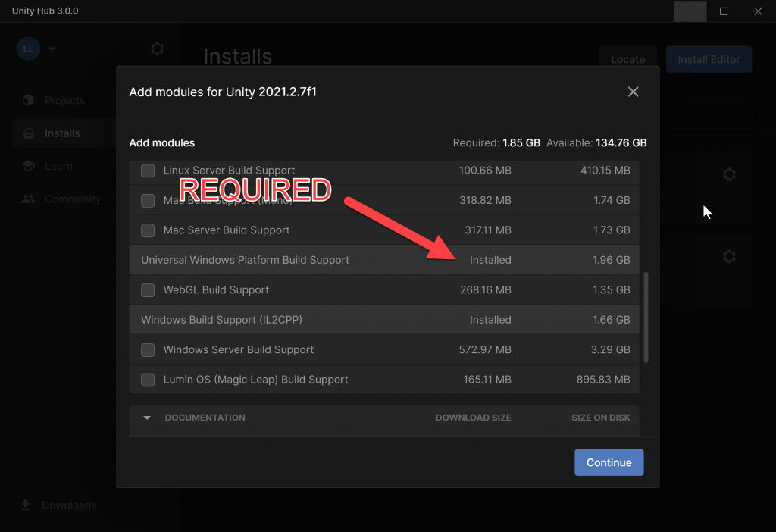Click the Lumin OS (Magic Leap) Build Support label
The width and height of the screenshot is (776, 532).
256,380
